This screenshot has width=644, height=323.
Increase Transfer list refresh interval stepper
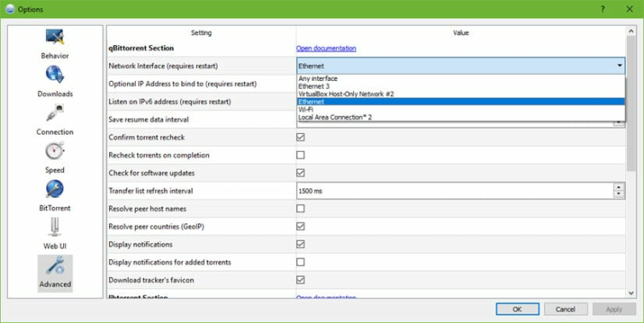[619, 187]
